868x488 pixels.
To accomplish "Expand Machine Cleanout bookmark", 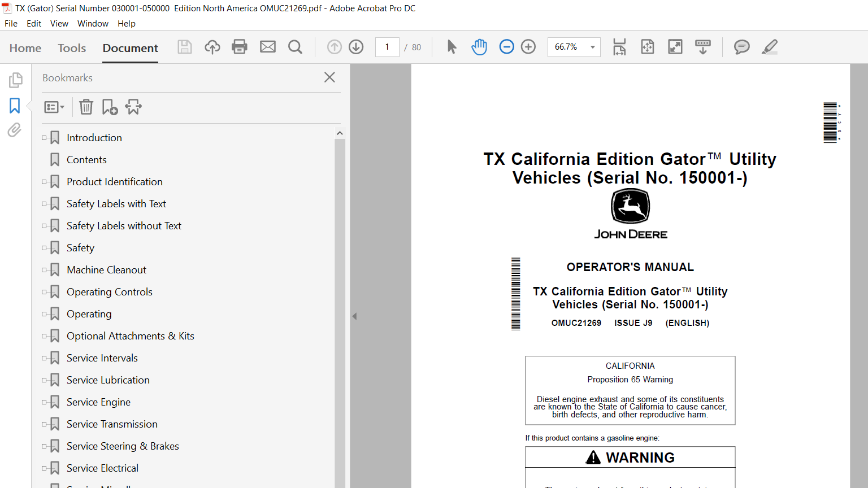I will click(x=44, y=270).
